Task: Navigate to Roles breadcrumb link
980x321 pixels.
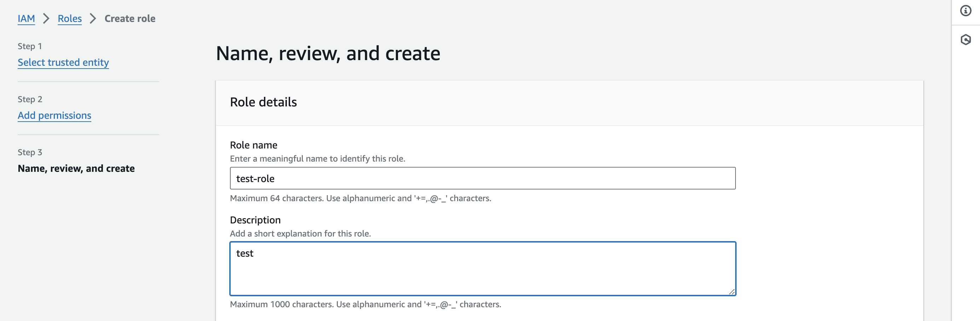Action: [70, 18]
